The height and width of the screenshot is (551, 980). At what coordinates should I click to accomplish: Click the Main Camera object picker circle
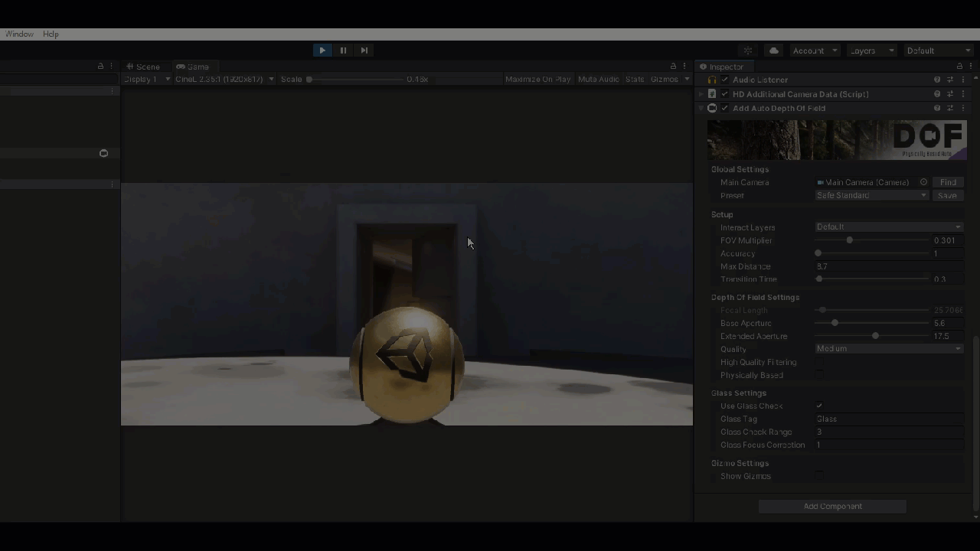point(923,182)
